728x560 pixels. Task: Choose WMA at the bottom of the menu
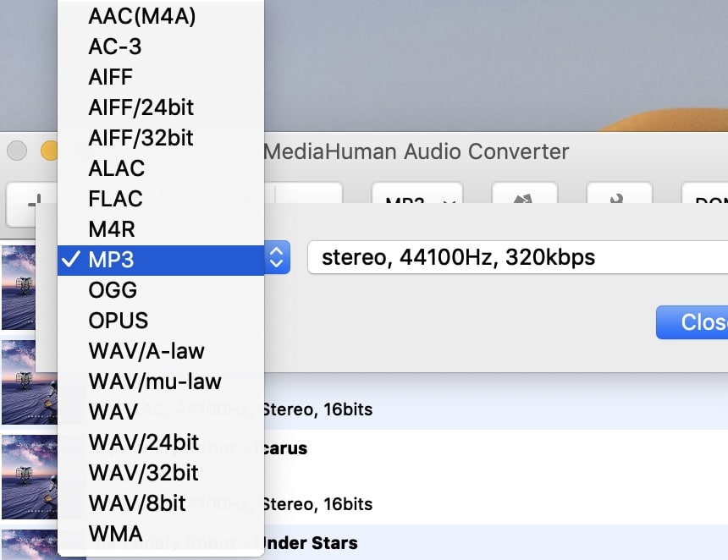(x=161, y=534)
